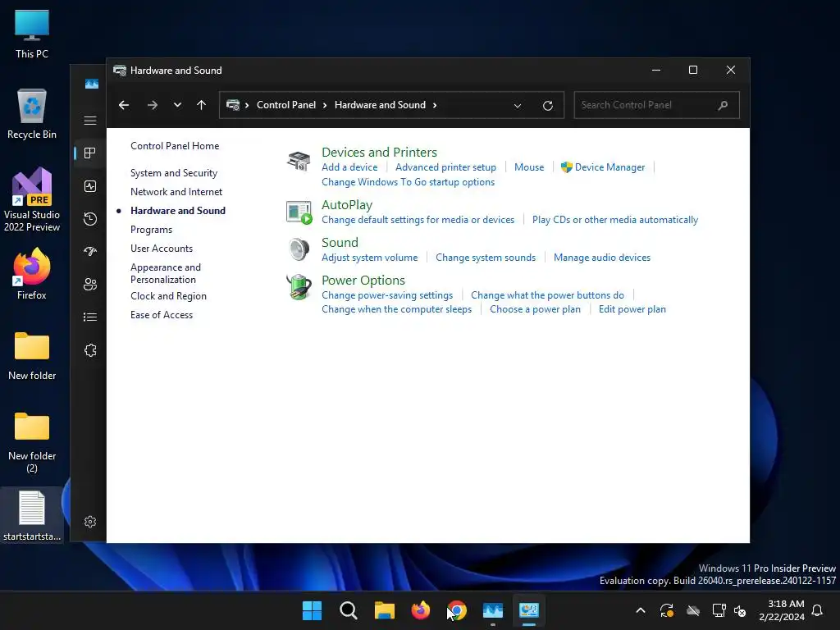Click Adjust system volume link
Image resolution: width=840 pixels, height=630 pixels.
pyautogui.click(x=370, y=258)
